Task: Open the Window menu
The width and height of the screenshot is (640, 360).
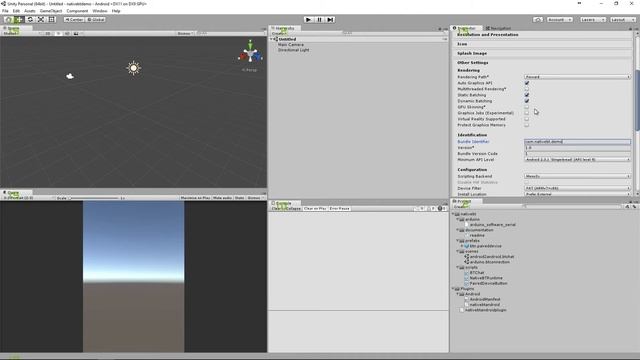Action: 100,11
